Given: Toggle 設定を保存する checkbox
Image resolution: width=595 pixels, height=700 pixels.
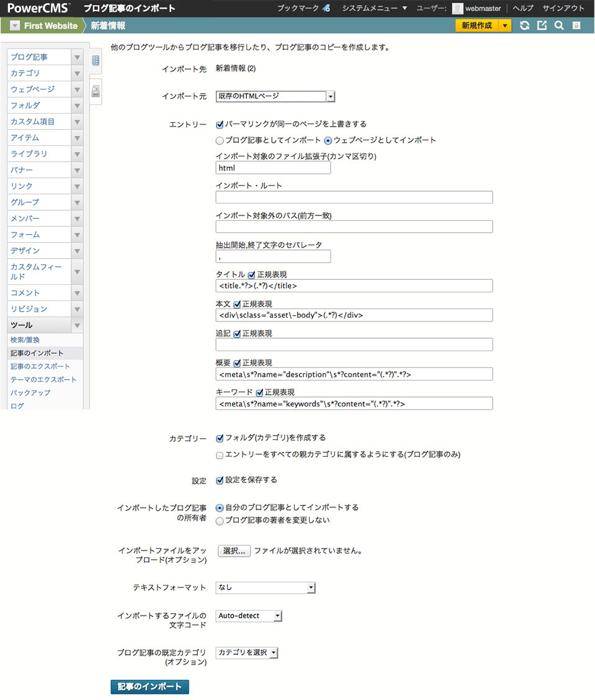Looking at the screenshot, I should coord(220,480).
